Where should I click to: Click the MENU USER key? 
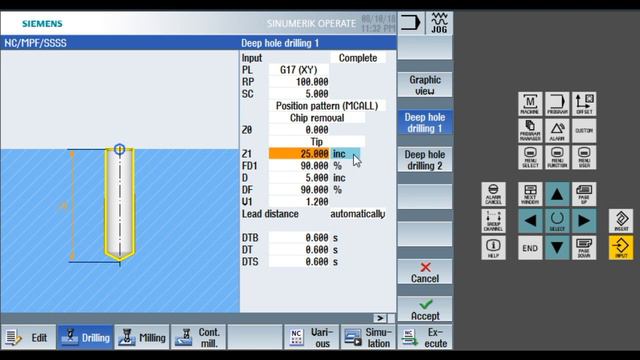point(584,157)
